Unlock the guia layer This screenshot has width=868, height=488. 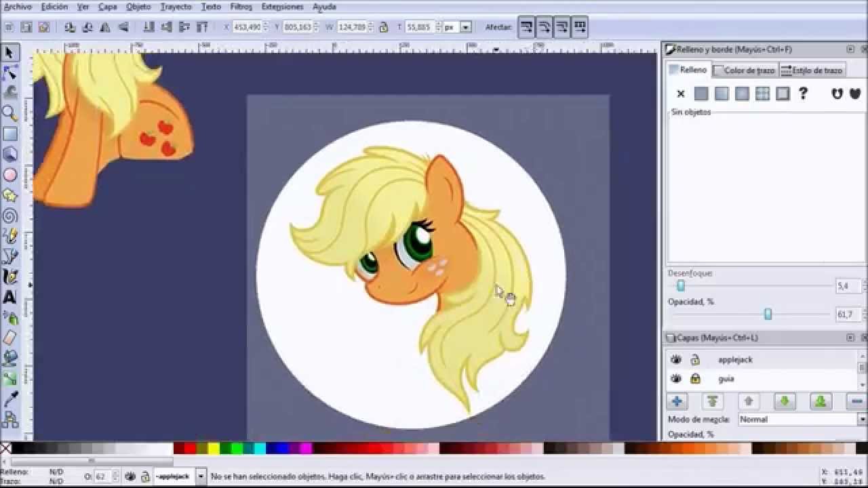(695, 379)
